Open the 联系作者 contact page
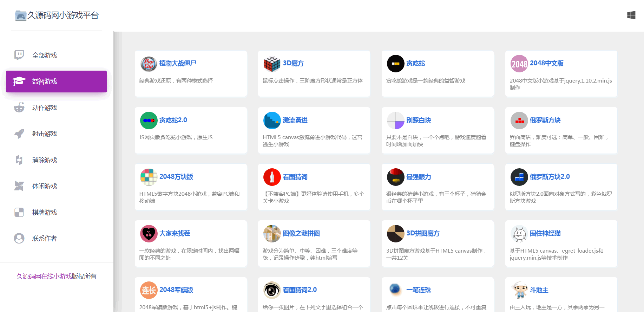 (x=44, y=239)
